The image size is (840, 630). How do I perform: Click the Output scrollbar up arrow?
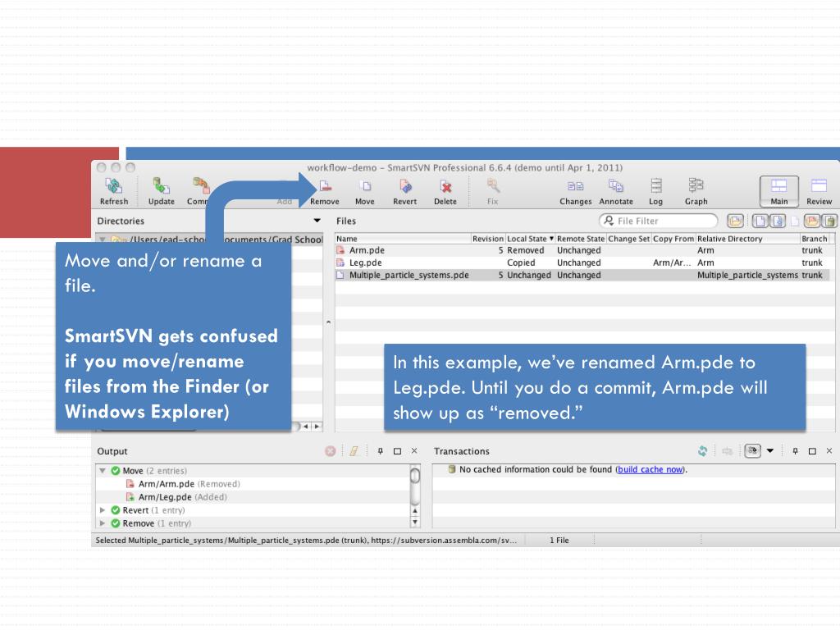[x=414, y=510]
